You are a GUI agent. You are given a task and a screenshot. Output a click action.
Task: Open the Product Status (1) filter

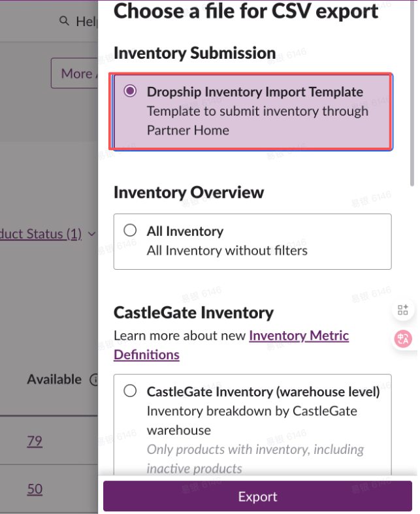pos(40,234)
